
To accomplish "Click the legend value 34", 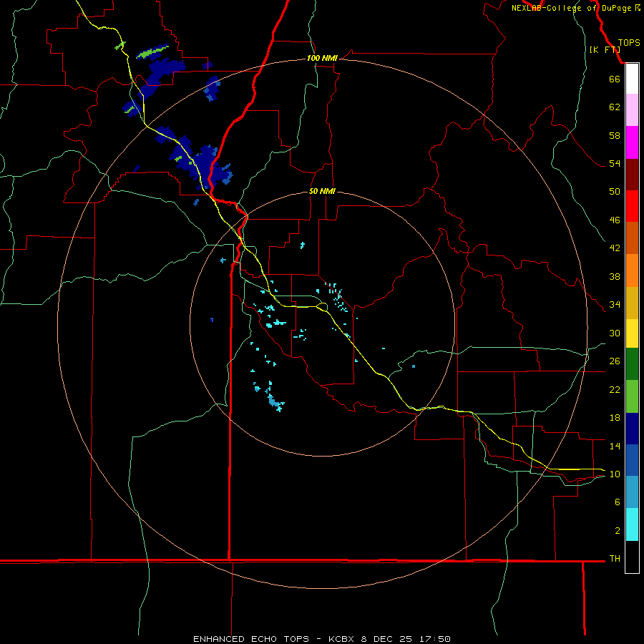I will [x=615, y=304].
